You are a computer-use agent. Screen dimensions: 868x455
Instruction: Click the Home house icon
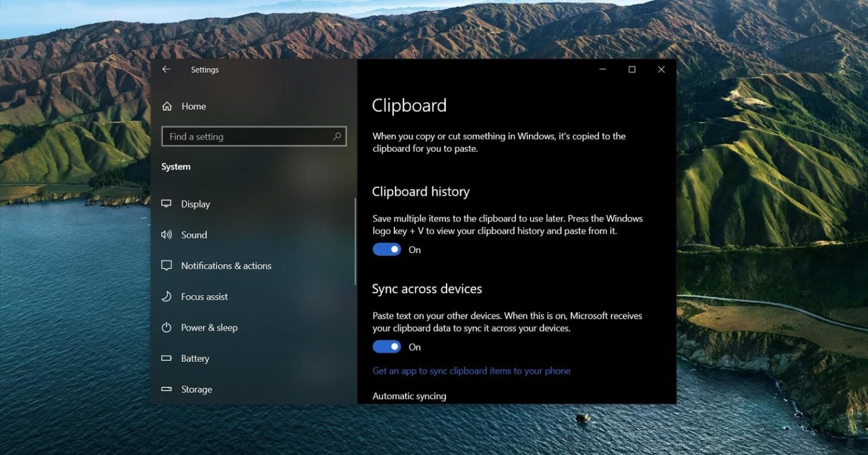[x=167, y=106]
